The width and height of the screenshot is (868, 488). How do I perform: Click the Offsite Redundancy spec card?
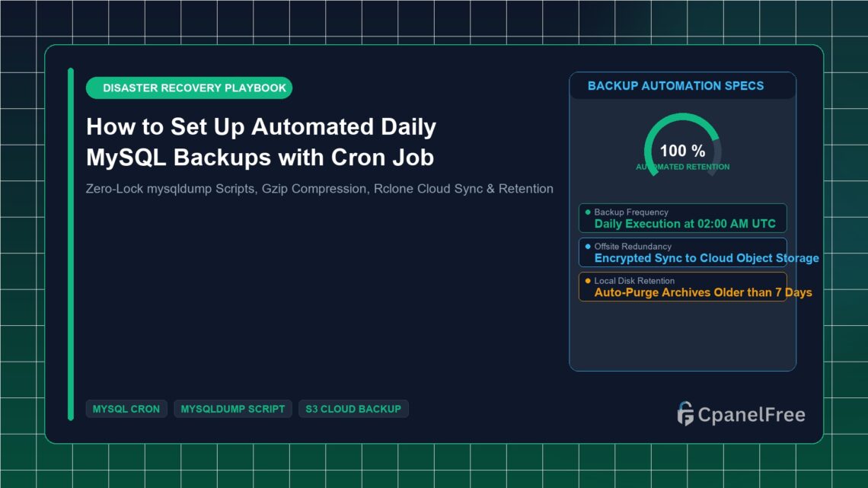tap(682, 252)
